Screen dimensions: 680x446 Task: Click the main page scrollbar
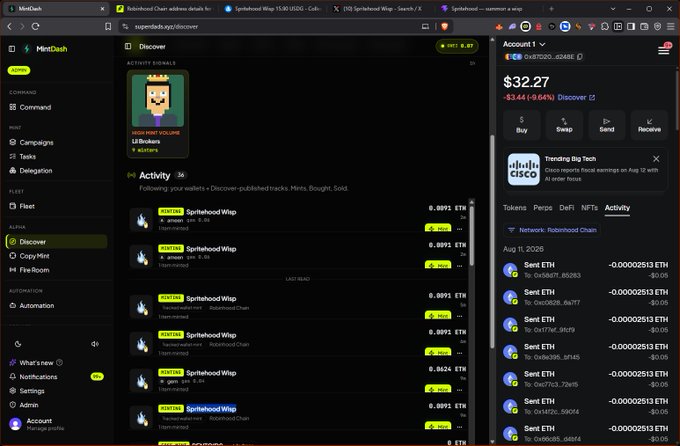click(x=492, y=241)
